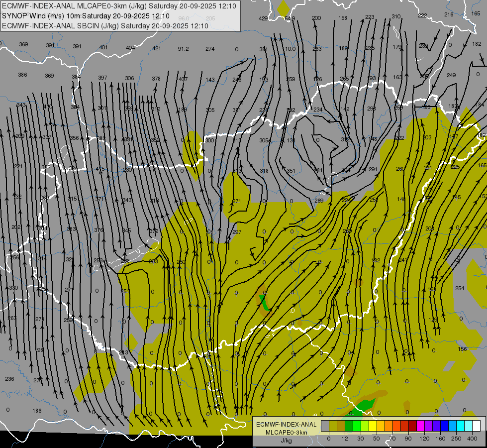Viewport: 487px width, 448px height.
Task: Select legend tick label 12
Action: tap(345, 439)
